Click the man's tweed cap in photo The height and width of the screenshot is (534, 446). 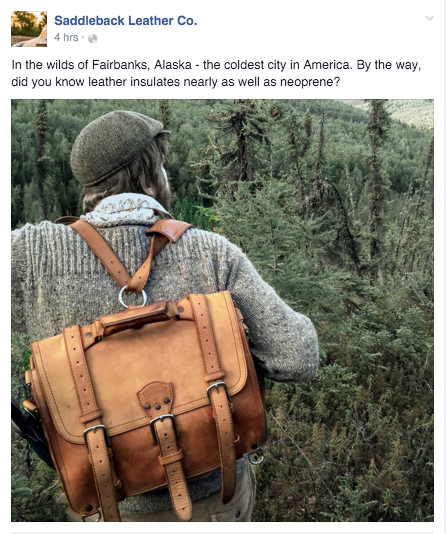[x=116, y=146]
